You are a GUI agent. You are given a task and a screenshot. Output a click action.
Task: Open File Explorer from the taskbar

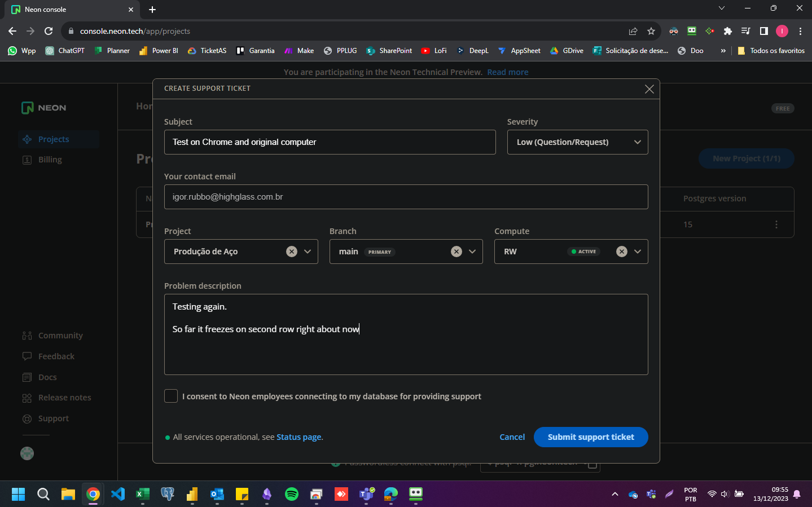click(68, 495)
